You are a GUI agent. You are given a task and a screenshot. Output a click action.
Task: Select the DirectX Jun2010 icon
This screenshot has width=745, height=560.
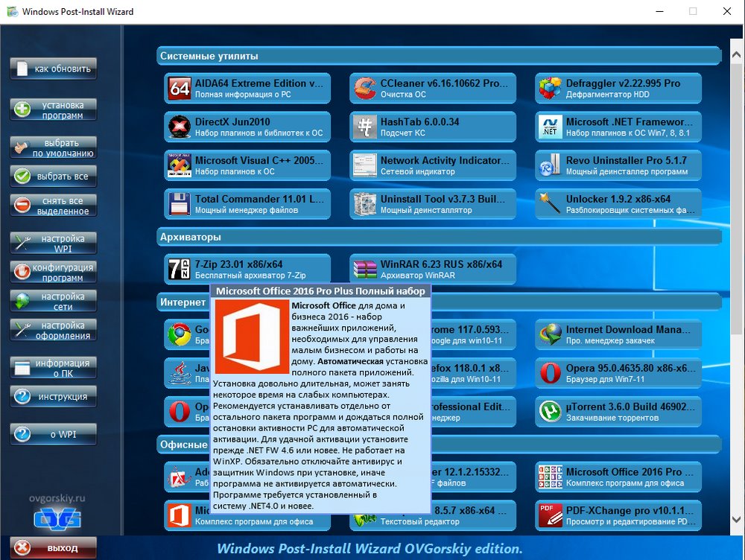point(180,127)
